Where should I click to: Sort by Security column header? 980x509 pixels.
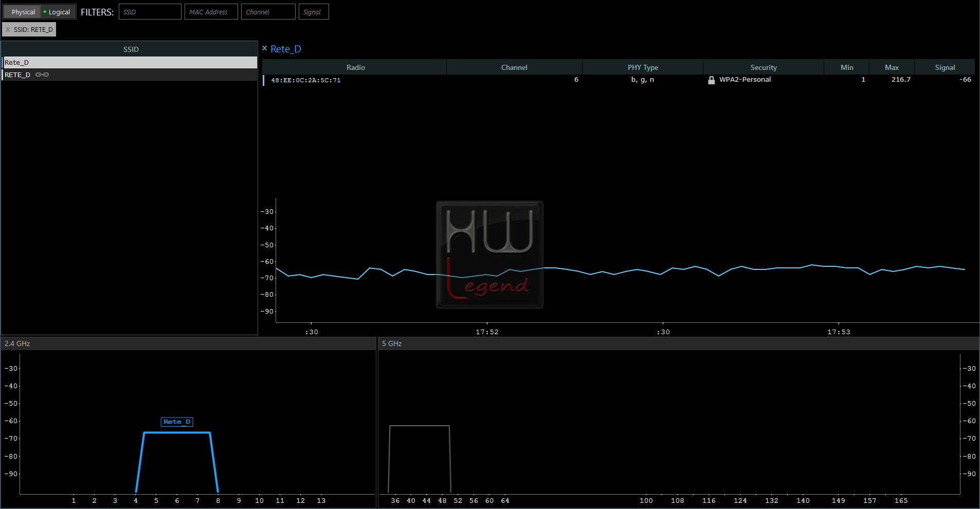coord(764,67)
